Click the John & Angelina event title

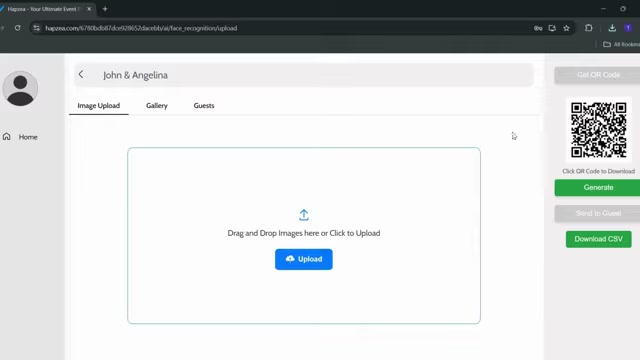(x=135, y=75)
